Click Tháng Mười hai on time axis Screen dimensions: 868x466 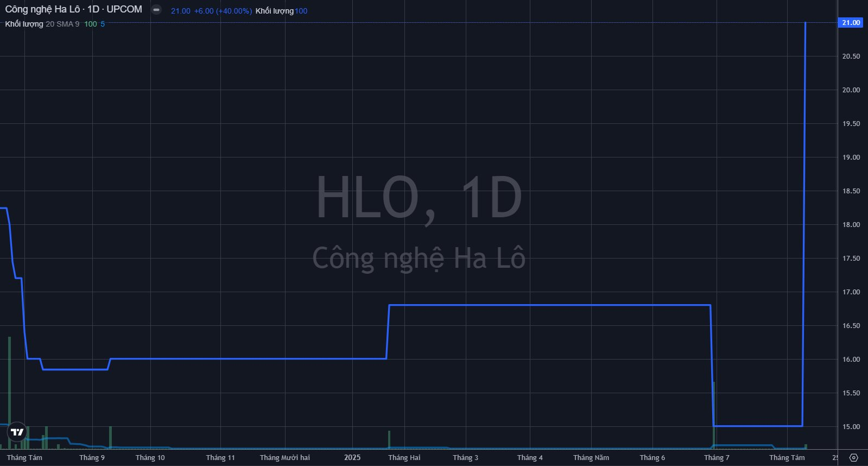coord(284,457)
